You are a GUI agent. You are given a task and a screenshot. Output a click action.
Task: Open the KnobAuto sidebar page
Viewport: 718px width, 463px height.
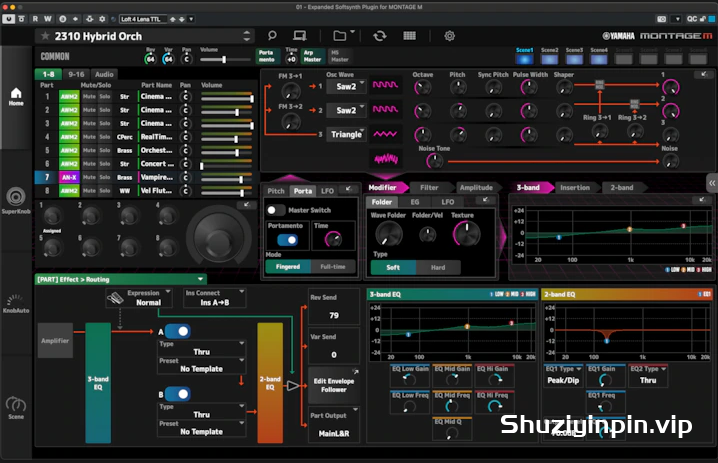[x=16, y=304]
